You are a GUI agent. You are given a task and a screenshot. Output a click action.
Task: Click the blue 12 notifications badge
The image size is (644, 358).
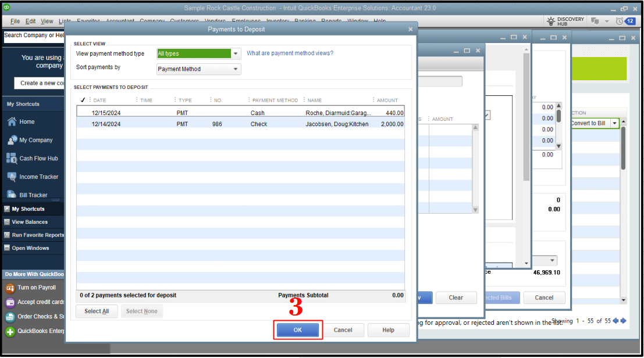[631, 21]
